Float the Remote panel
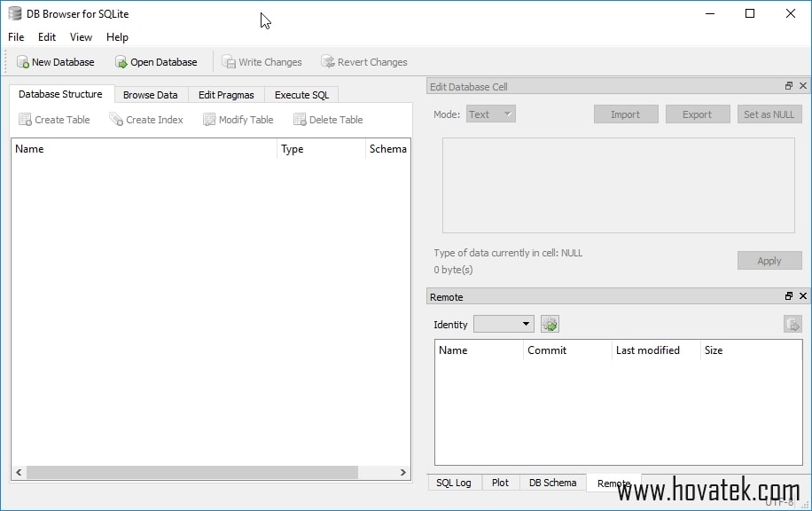 (789, 296)
